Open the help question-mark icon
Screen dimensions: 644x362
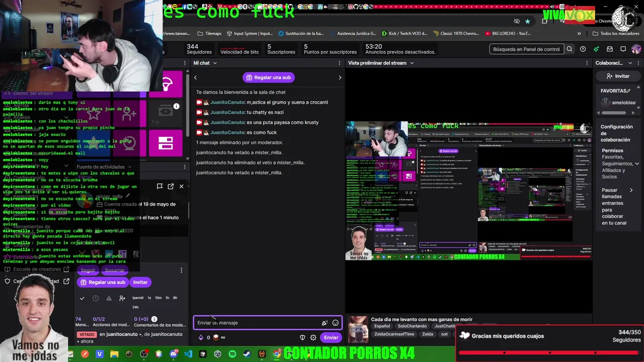pos(583,49)
